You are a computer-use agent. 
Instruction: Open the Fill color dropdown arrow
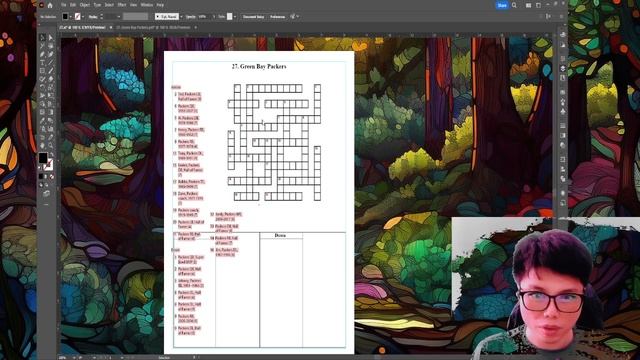point(71,17)
